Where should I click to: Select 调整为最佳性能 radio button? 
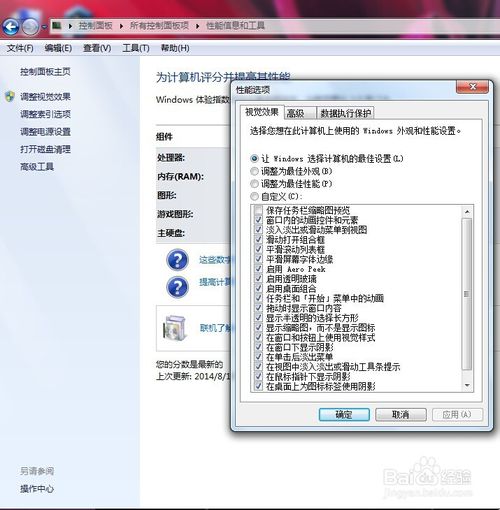[254, 184]
